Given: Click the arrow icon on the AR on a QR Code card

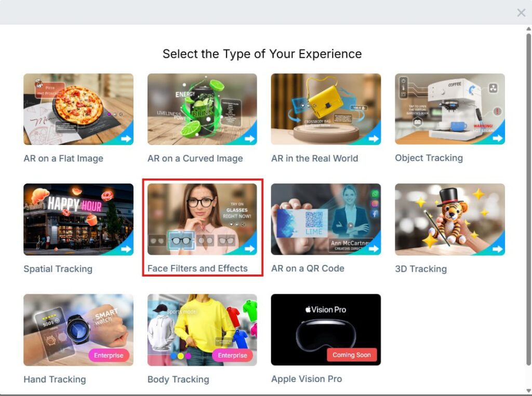Looking at the screenshot, I should 374,249.
